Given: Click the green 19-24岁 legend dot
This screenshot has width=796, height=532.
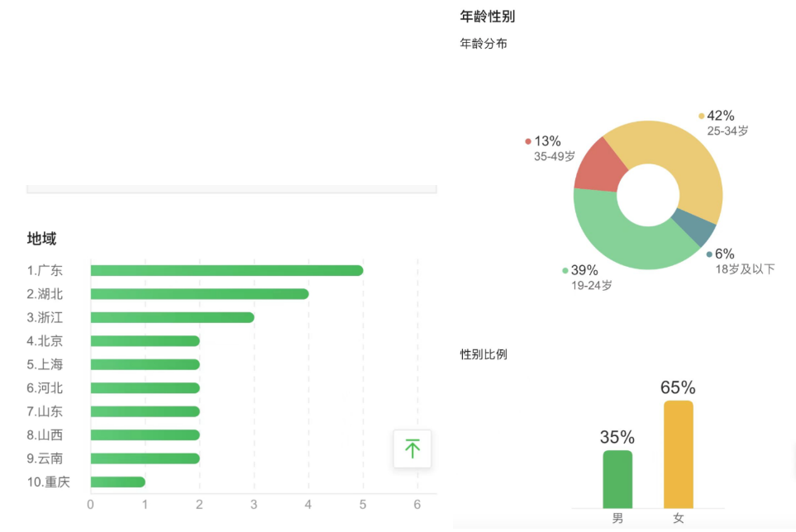Looking at the screenshot, I should [x=565, y=270].
